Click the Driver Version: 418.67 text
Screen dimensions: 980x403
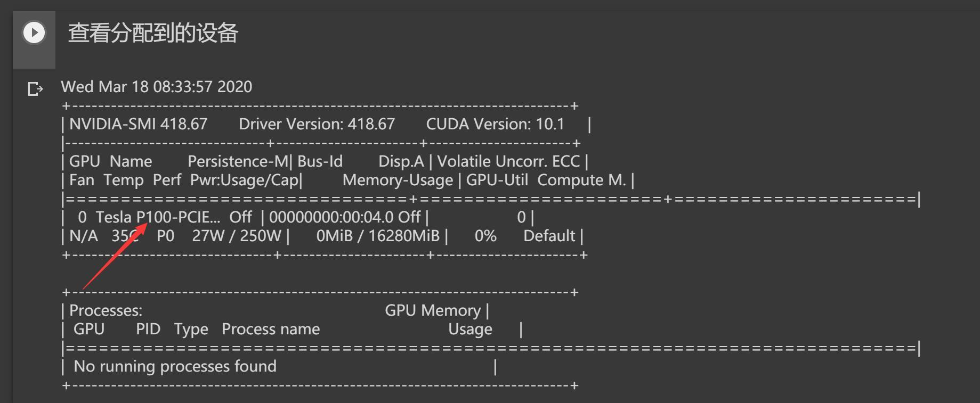[x=317, y=124]
